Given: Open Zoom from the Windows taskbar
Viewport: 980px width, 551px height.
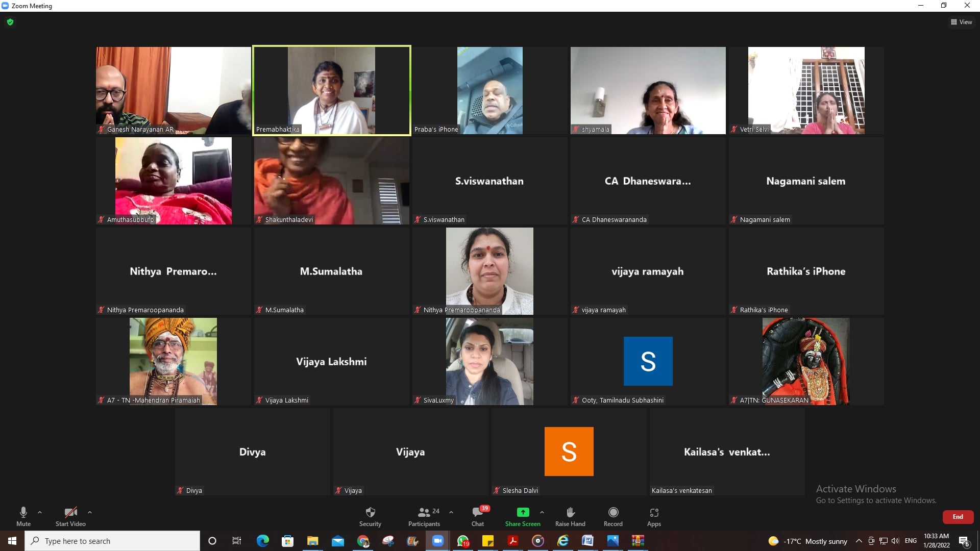Looking at the screenshot, I should pyautogui.click(x=437, y=541).
